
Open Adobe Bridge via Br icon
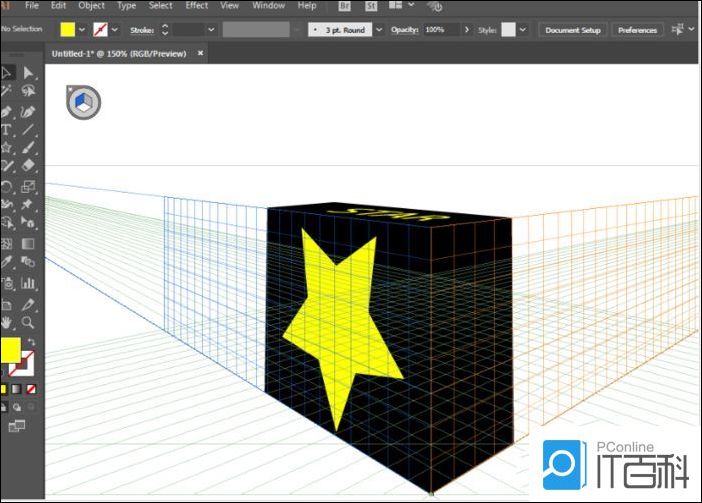pos(345,6)
